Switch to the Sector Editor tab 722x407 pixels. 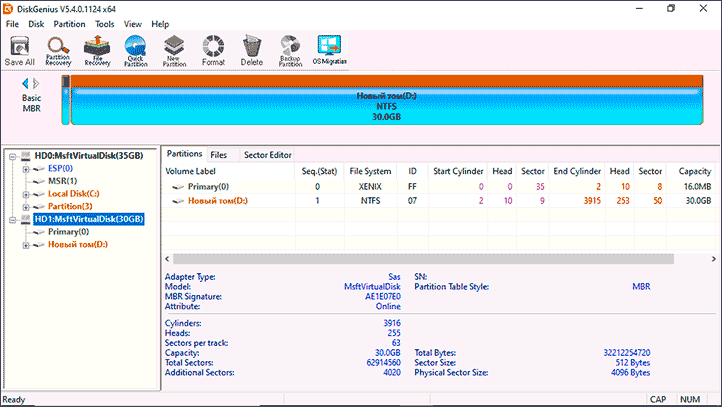[268, 155]
